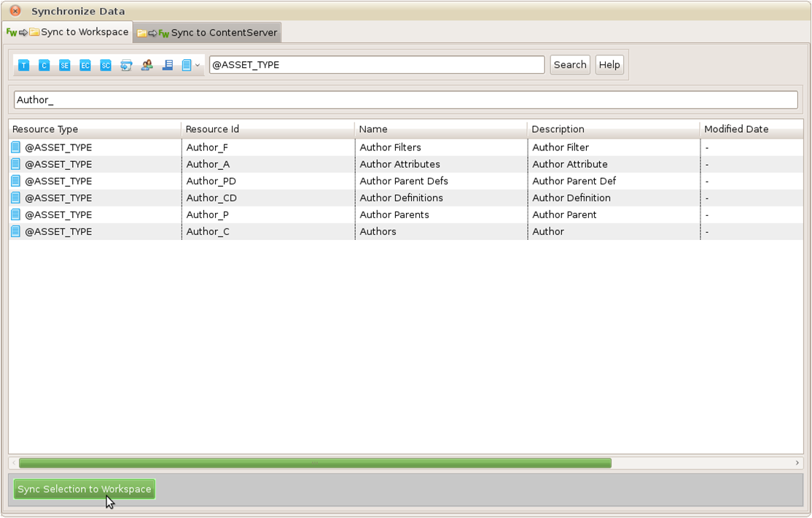812x518 pixels.
Task: Sort by Name column header
Action: pyautogui.click(x=441, y=129)
